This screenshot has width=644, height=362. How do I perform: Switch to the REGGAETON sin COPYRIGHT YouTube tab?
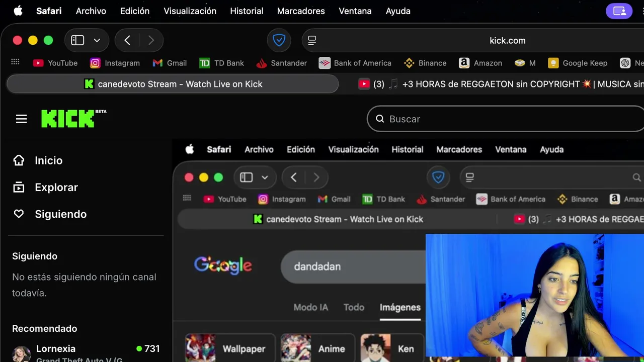pyautogui.click(x=501, y=84)
